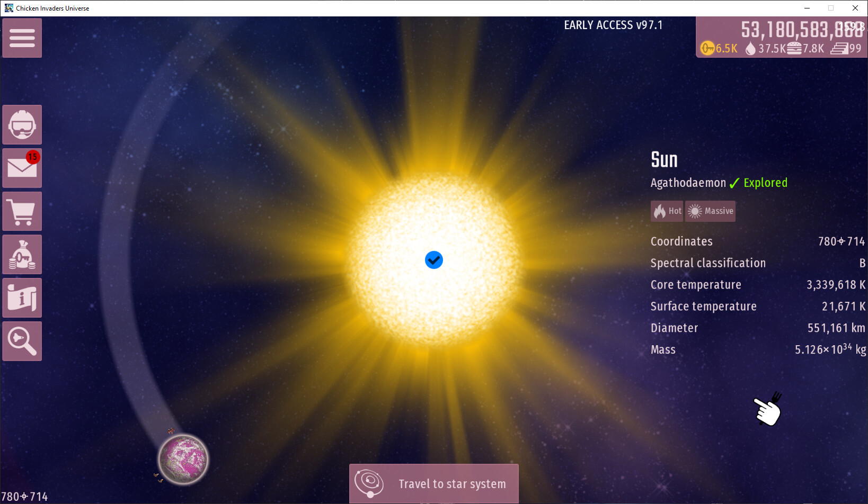
Task: Click the keys currency icon
Action: tap(707, 49)
